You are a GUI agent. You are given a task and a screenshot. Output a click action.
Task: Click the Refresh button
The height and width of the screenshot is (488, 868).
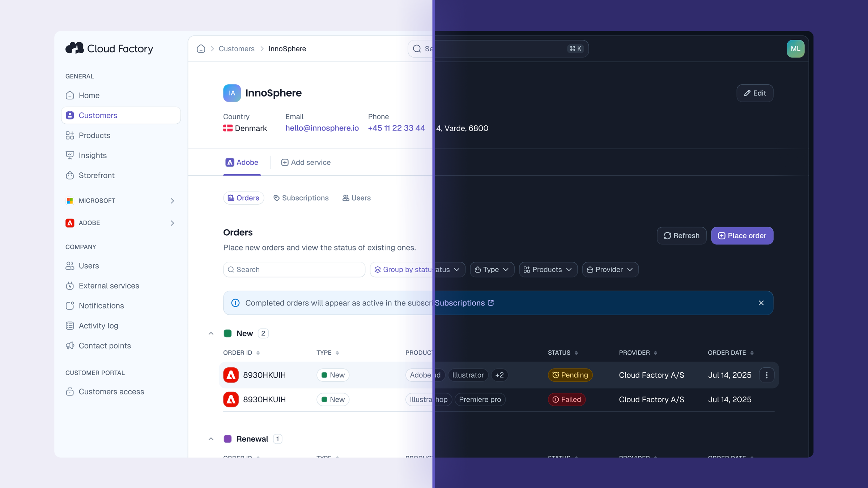coord(681,236)
